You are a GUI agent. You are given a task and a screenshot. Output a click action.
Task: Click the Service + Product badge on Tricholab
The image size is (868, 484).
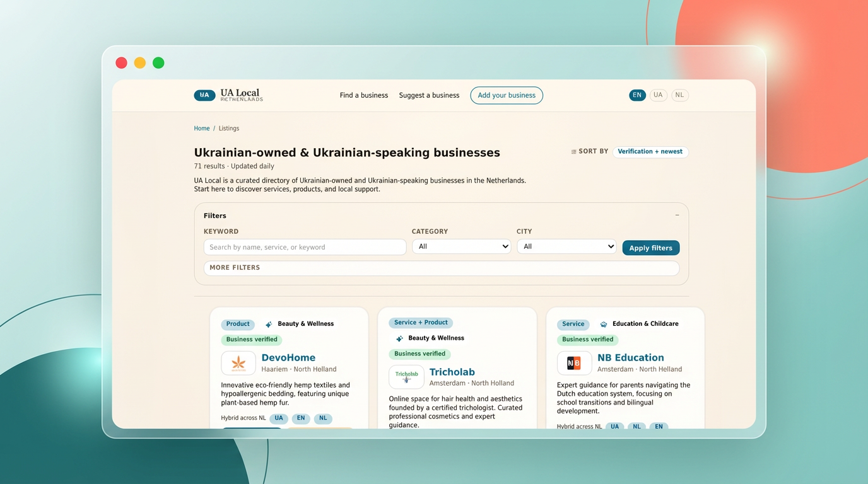pos(420,322)
